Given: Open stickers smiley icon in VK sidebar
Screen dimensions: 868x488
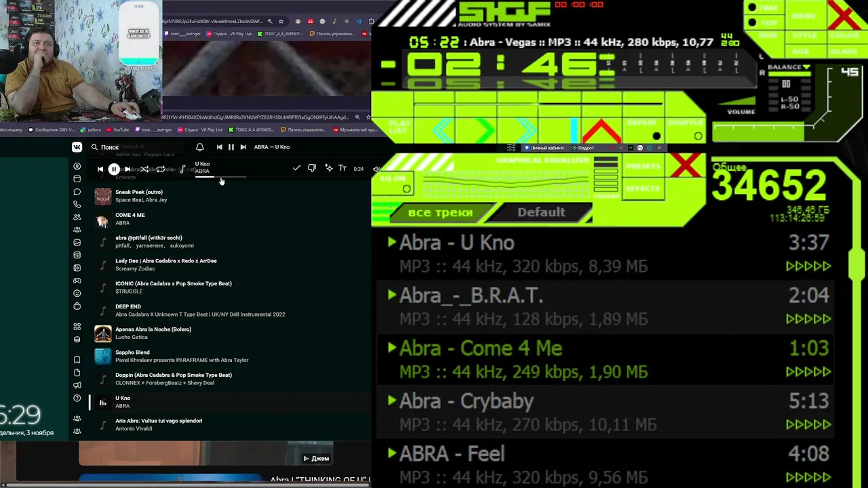Looking at the screenshot, I should tap(77, 293).
